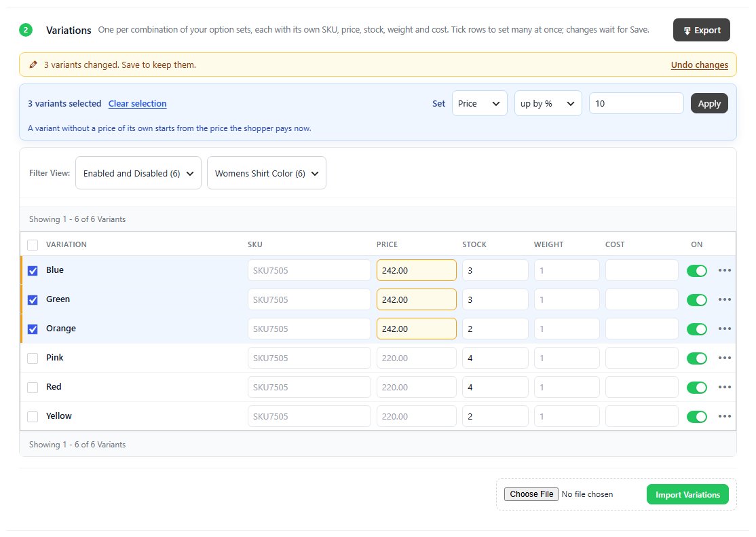Open the more options menu for Blue
Viewport: 756px width, 537px height.
point(724,270)
